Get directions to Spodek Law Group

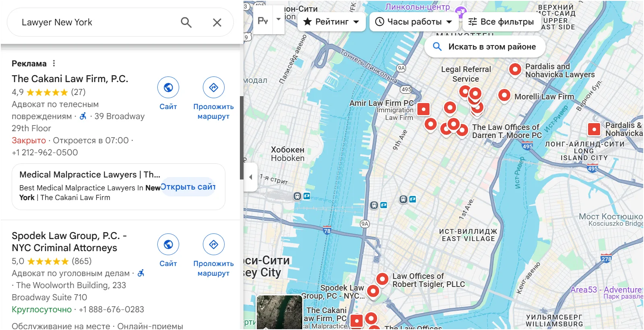click(213, 244)
